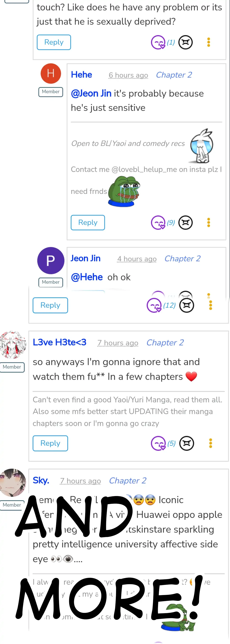Open the Chapter 2 link on Jeon Jin's comment

[x=183, y=259]
